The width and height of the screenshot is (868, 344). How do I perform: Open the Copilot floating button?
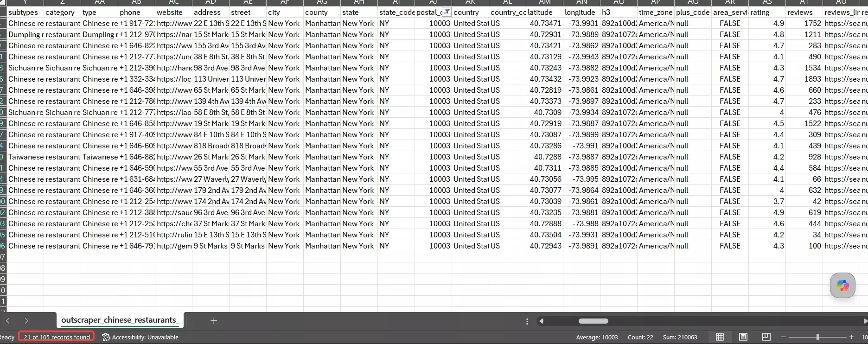coord(842,285)
